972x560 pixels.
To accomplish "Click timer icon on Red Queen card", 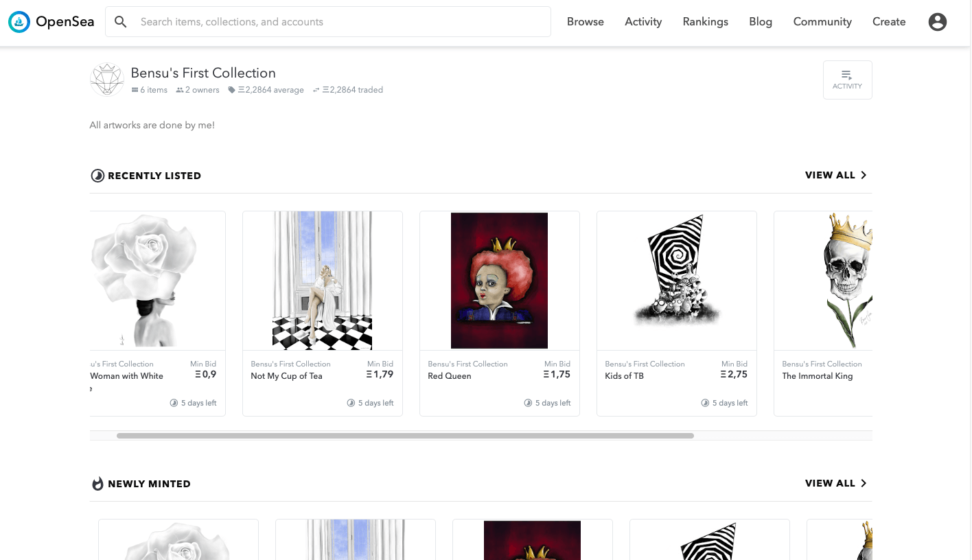I will tap(528, 403).
